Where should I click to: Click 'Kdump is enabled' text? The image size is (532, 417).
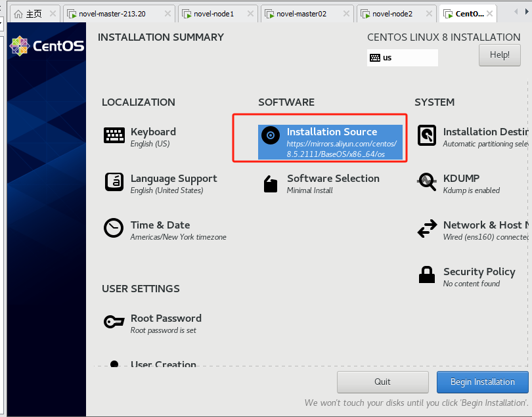pyautogui.click(x=472, y=190)
